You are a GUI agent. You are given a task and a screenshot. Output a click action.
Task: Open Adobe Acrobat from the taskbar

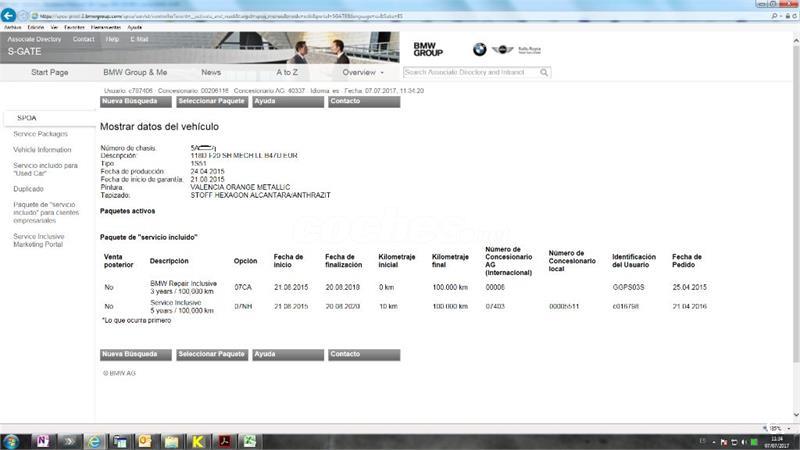(x=224, y=440)
